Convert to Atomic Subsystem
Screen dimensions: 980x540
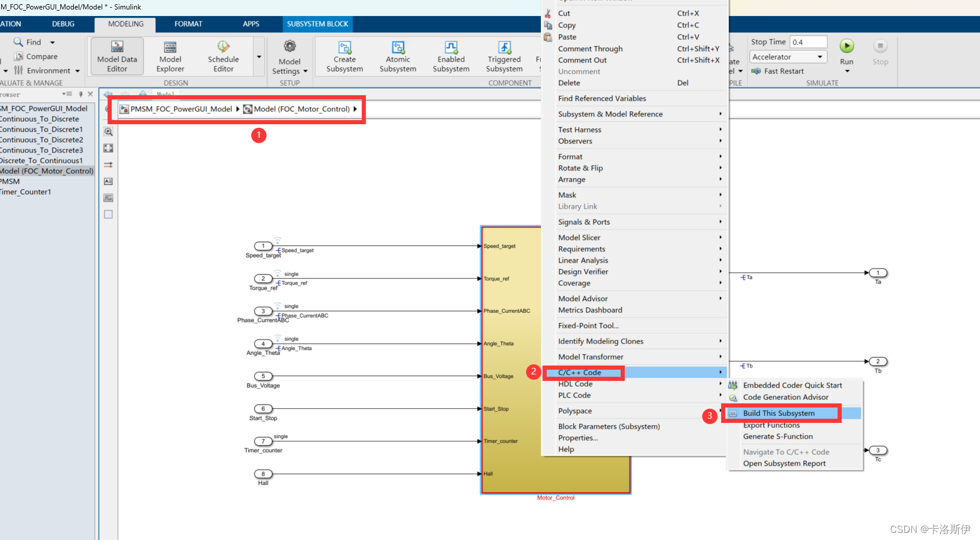[398, 56]
